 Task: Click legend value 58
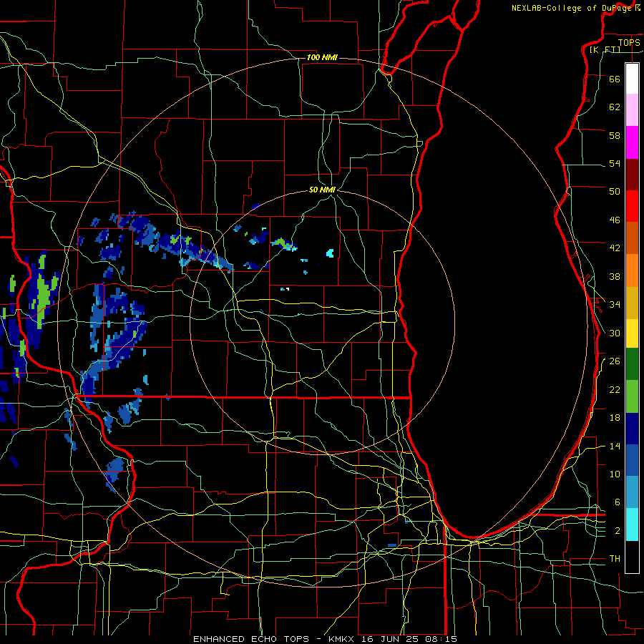(615, 135)
